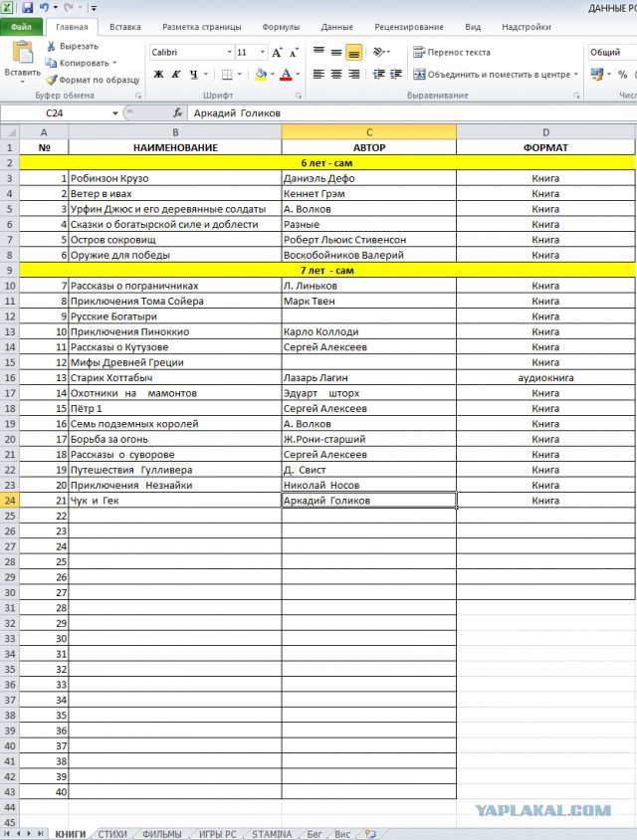This screenshot has width=637, height=840.
Task: Open the Name Box dropdown arrow
Action: pyautogui.click(x=114, y=113)
